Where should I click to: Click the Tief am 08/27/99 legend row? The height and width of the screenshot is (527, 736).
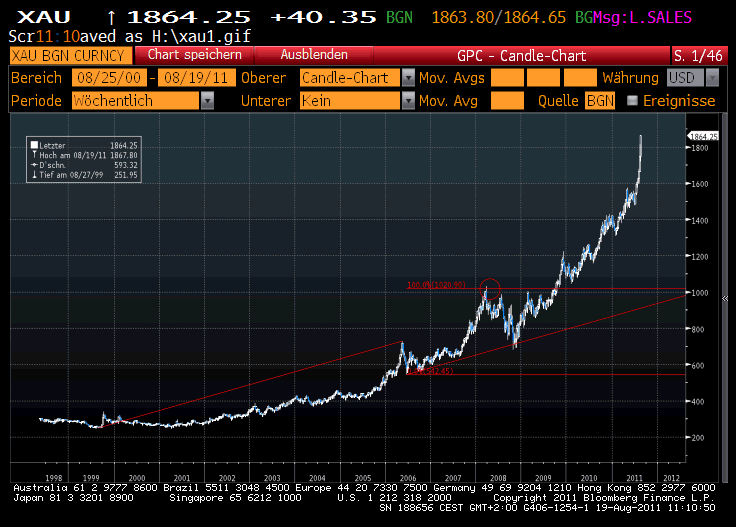[84, 175]
